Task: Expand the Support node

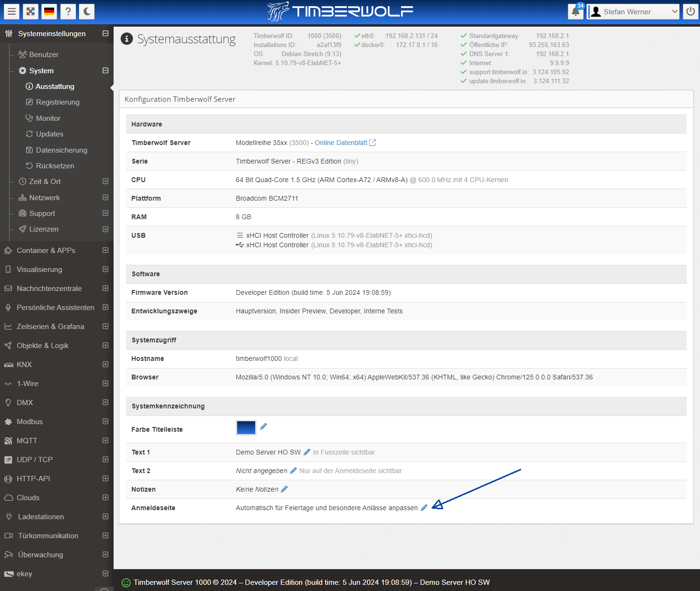Action: click(105, 213)
